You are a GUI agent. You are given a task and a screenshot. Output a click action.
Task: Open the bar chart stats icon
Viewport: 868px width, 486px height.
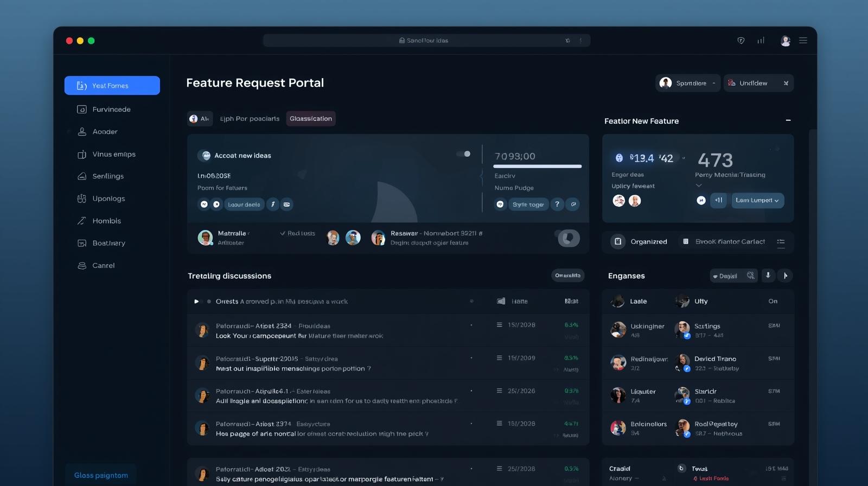point(761,41)
